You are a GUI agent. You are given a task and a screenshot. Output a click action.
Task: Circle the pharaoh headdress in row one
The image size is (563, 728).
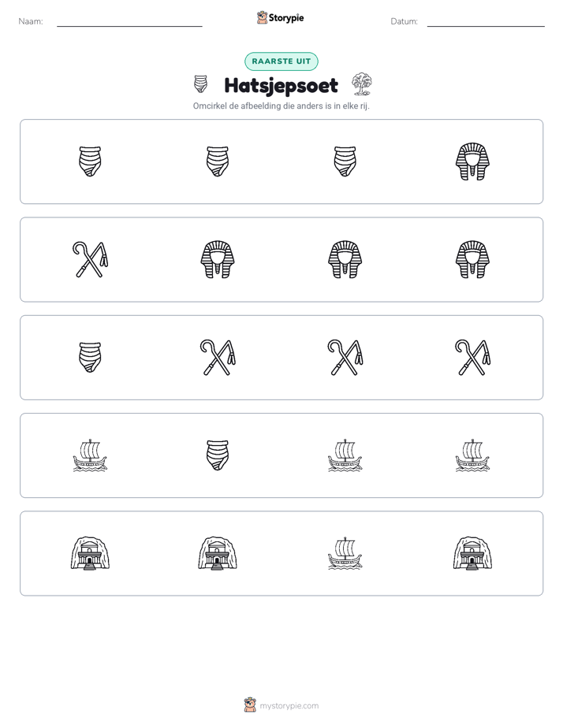click(472, 162)
